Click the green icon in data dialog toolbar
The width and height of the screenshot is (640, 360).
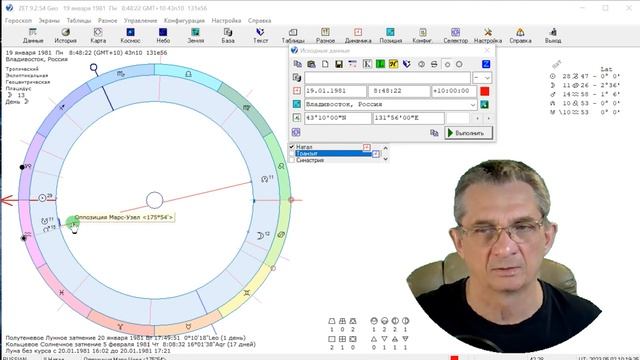point(380,64)
